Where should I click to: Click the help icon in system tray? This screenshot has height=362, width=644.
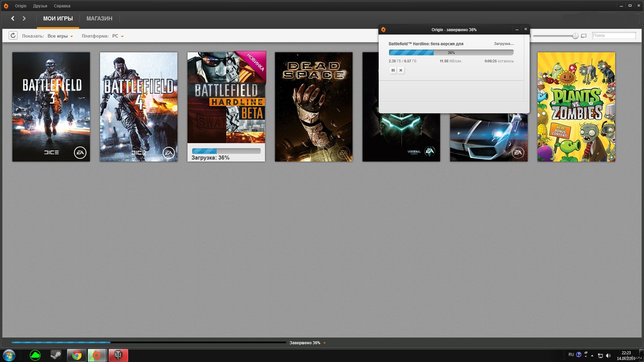click(x=579, y=355)
